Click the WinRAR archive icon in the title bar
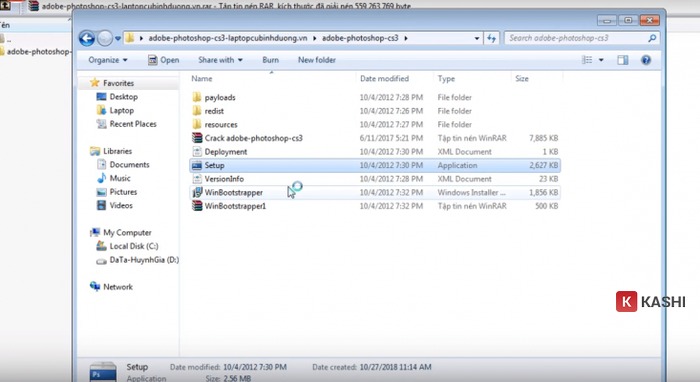The width and height of the screenshot is (700, 382). pos(33,6)
